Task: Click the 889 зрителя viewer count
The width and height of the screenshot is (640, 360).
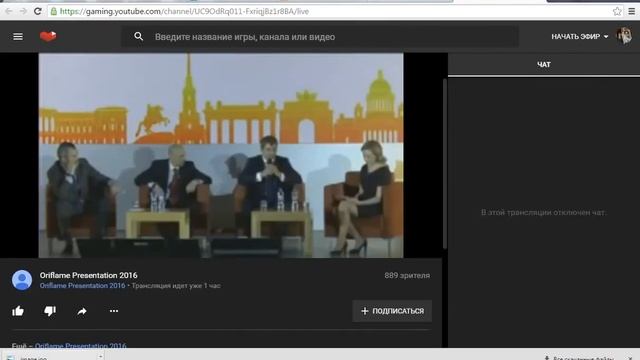Action: (x=407, y=276)
